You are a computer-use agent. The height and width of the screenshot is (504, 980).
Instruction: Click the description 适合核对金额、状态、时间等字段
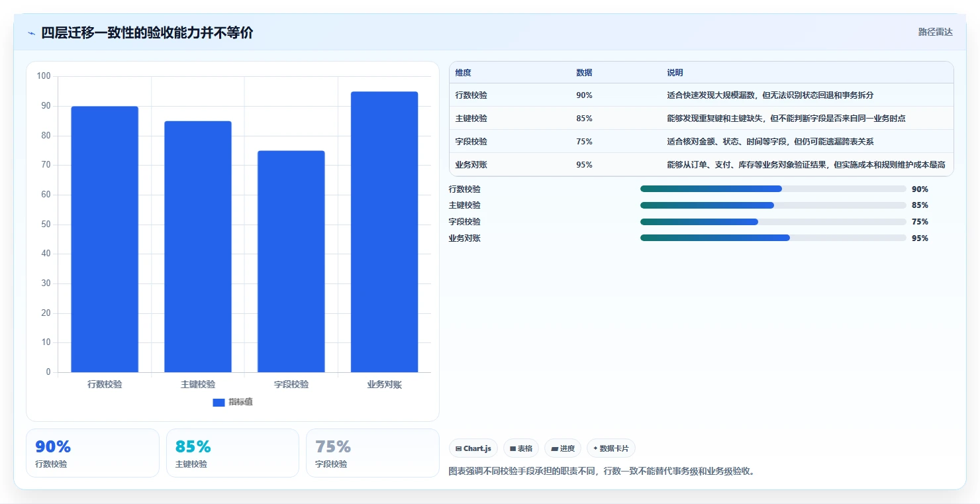(770, 142)
